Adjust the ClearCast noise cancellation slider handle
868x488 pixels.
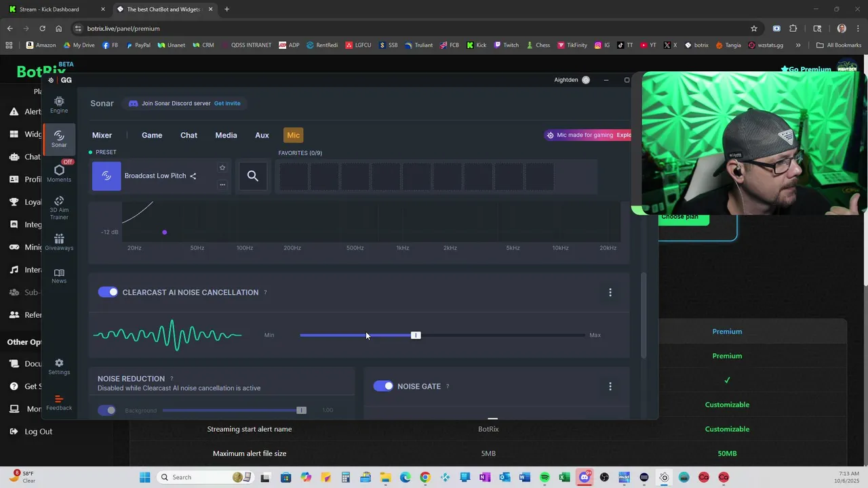(416, 335)
